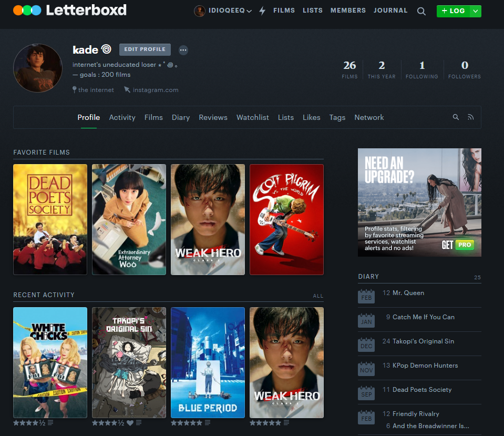Open the RSS feed icon
504x436 pixels.
[470, 117]
